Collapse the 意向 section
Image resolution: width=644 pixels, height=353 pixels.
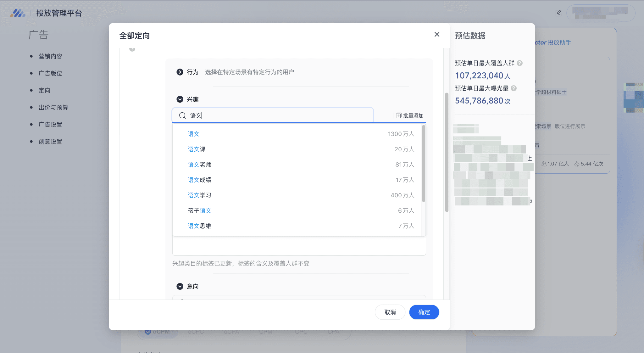(180, 286)
